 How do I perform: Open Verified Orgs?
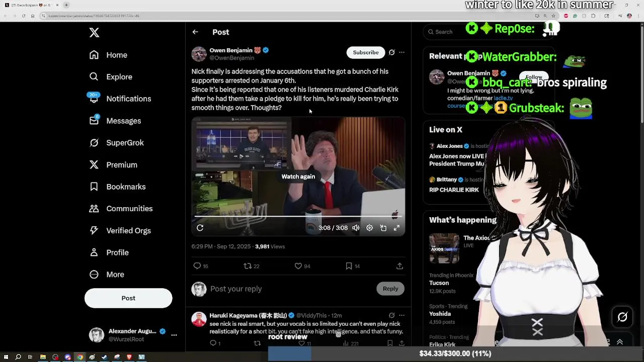(x=120, y=231)
